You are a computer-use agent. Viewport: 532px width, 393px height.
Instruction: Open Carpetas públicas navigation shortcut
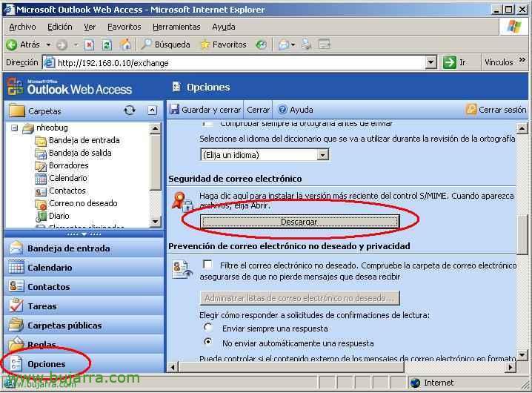click(x=84, y=326)
